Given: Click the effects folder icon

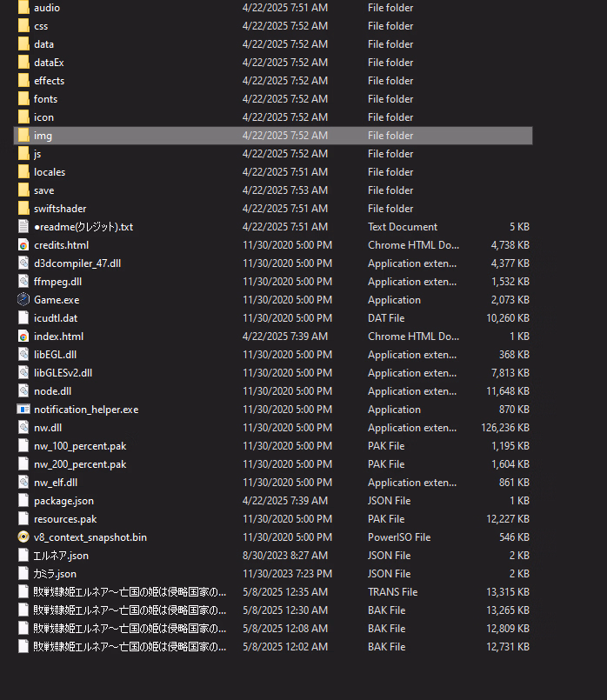Looking at the screenshot, I should pyautogui.click(x=23, y=81).
